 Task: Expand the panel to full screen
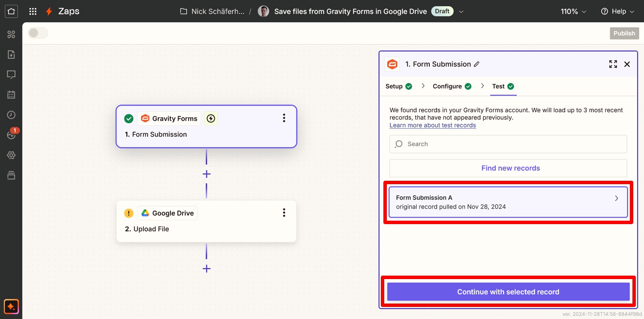pyautogui.click(x=613, y=64)
